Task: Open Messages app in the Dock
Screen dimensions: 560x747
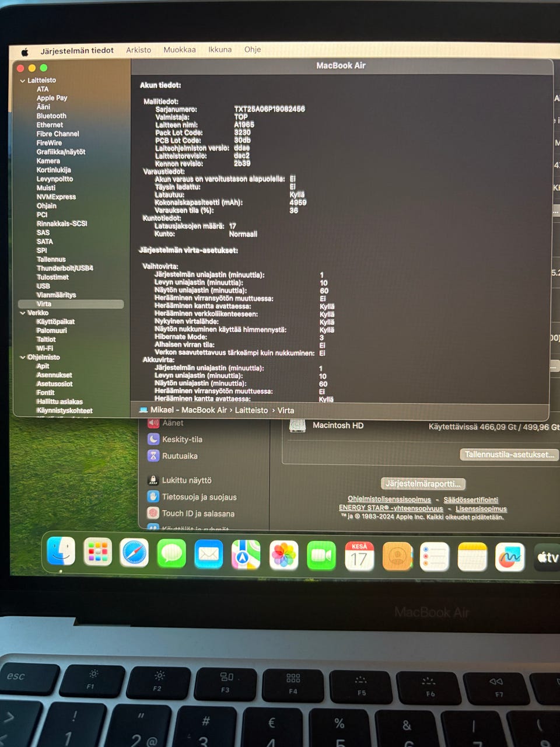Action: [171, 554]
